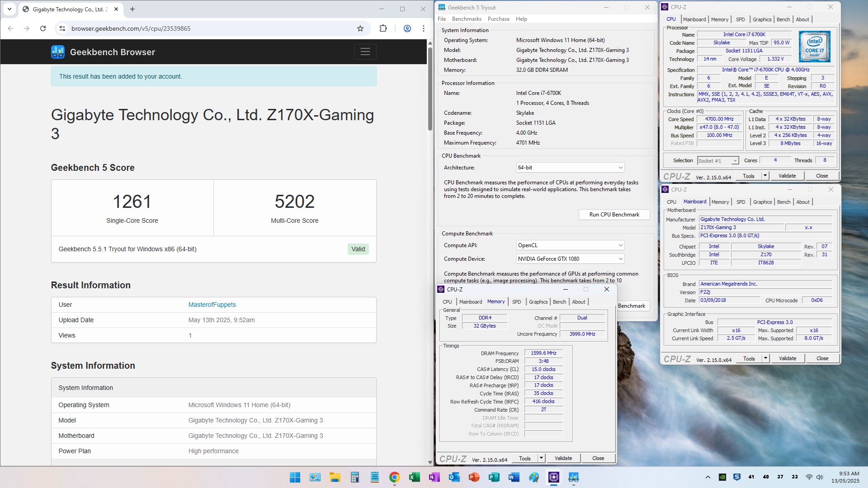Open the clock showing 9:53 AM
This screenshot has width=868, height=488.
coord(845,477)
